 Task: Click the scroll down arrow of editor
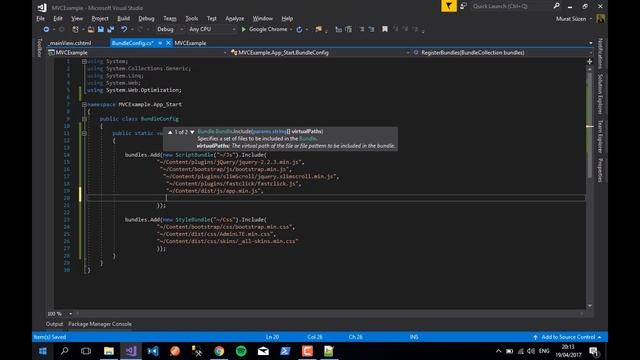click(x=589, y=306)
